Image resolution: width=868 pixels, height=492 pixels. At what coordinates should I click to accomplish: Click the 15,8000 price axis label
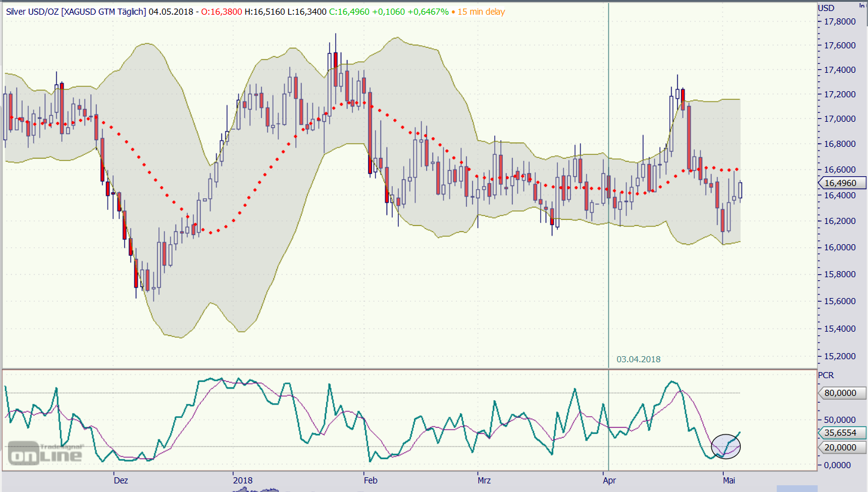point(839,274)
